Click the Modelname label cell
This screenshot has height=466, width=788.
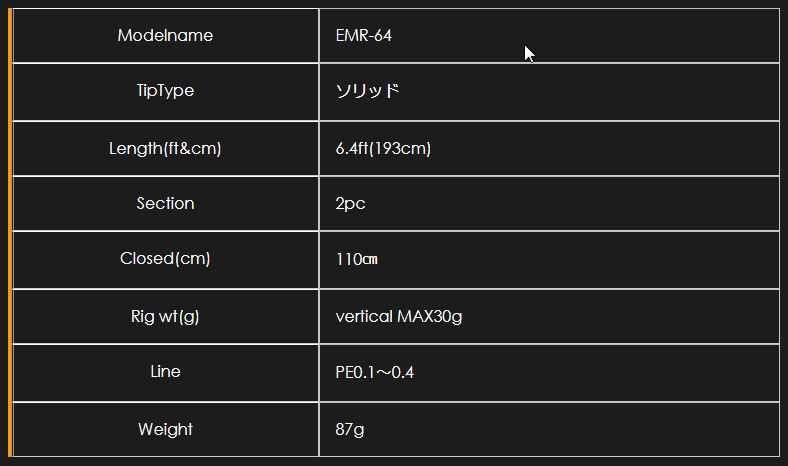(x=165, y=36)
